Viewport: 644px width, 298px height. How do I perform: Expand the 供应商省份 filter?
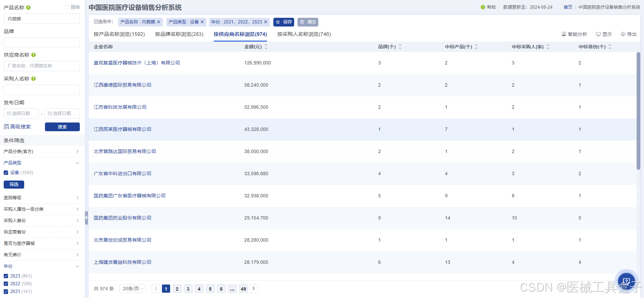coord(42,232)
